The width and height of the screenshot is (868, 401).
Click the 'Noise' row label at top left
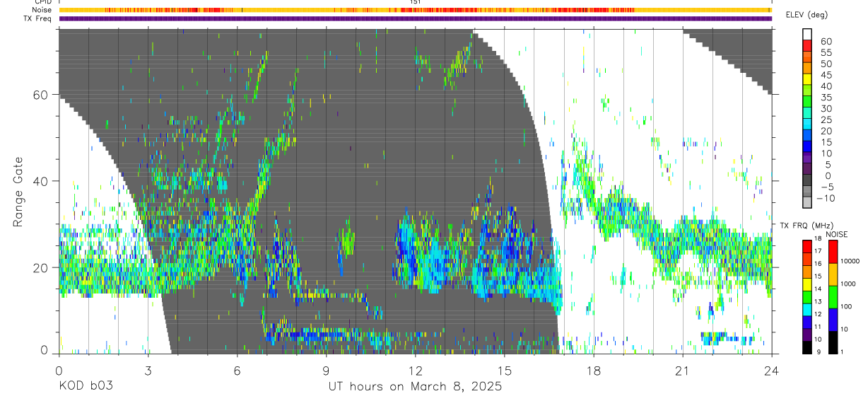coord(43,10)
